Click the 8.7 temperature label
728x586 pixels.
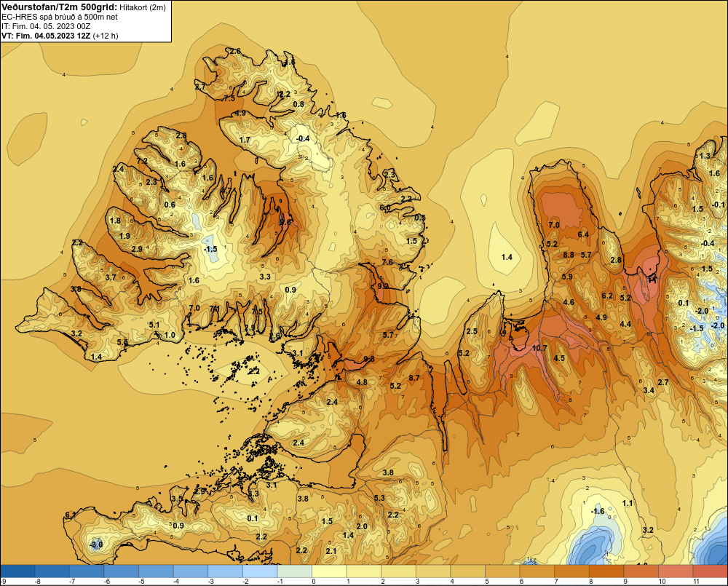coord(414,378)
